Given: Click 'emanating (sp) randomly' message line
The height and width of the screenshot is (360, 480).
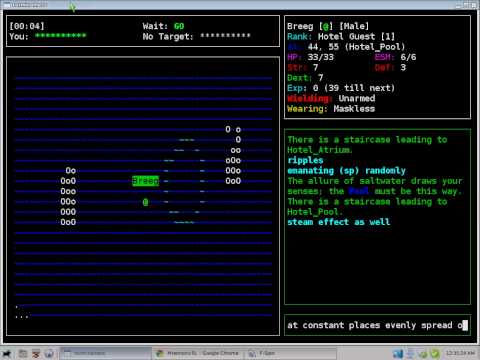Looking at the screenshot, I should 347,171.
